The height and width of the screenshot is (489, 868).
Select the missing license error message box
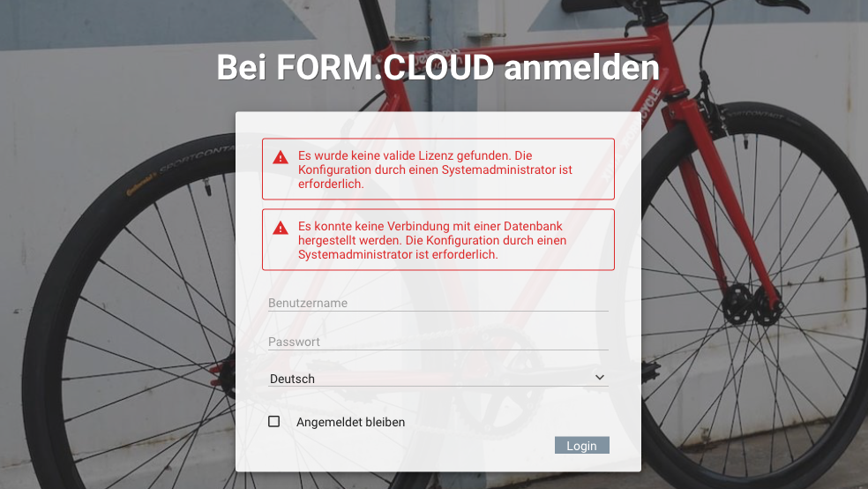coord(438,169)
